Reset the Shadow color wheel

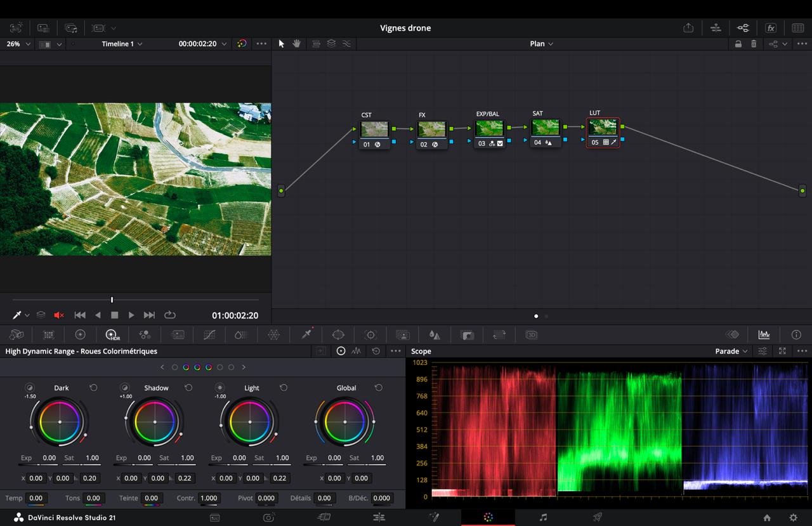tap(188, 388)
